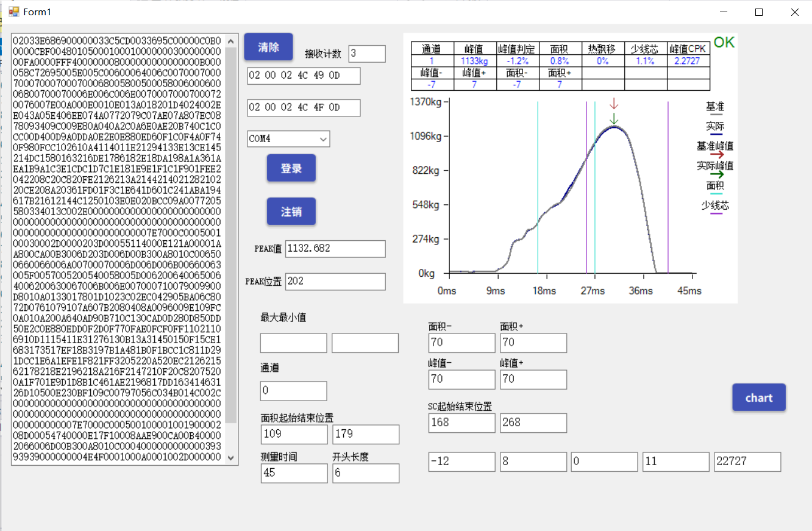Click the field containing 02 00 02 4C 4F 0D
This screenshot has width=812, height=531.
[304, 108]
